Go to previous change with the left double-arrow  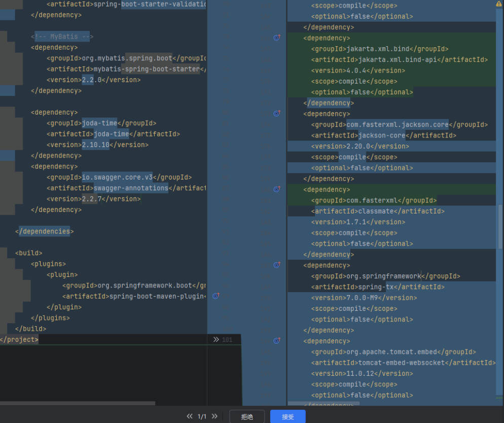[190, 416]
